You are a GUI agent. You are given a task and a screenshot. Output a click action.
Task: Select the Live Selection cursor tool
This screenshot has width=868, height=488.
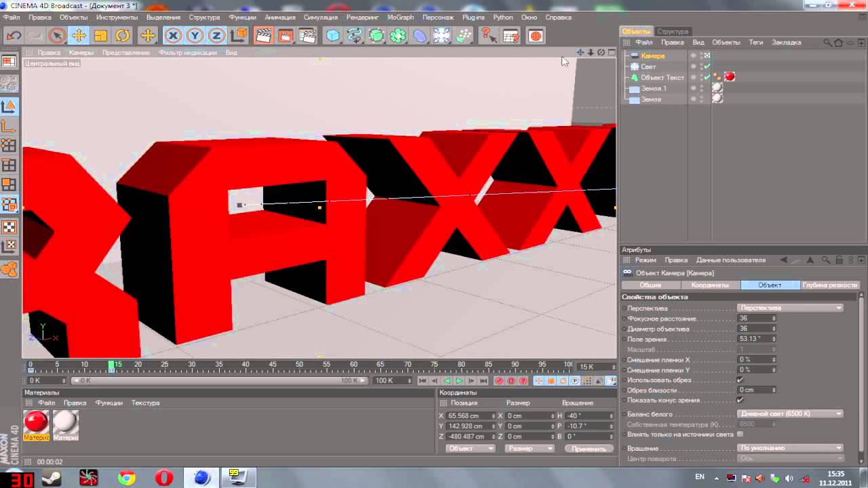(x=57, y=35)
